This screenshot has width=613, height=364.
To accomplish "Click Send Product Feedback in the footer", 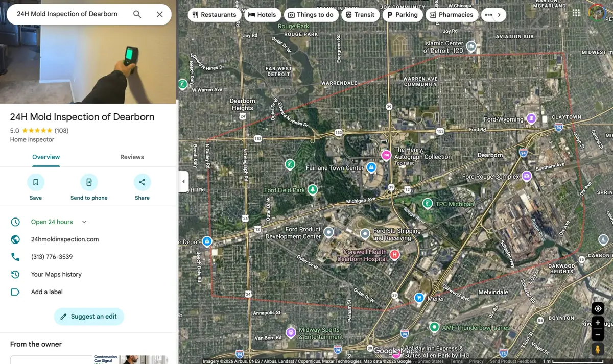I will click(513, 361).
